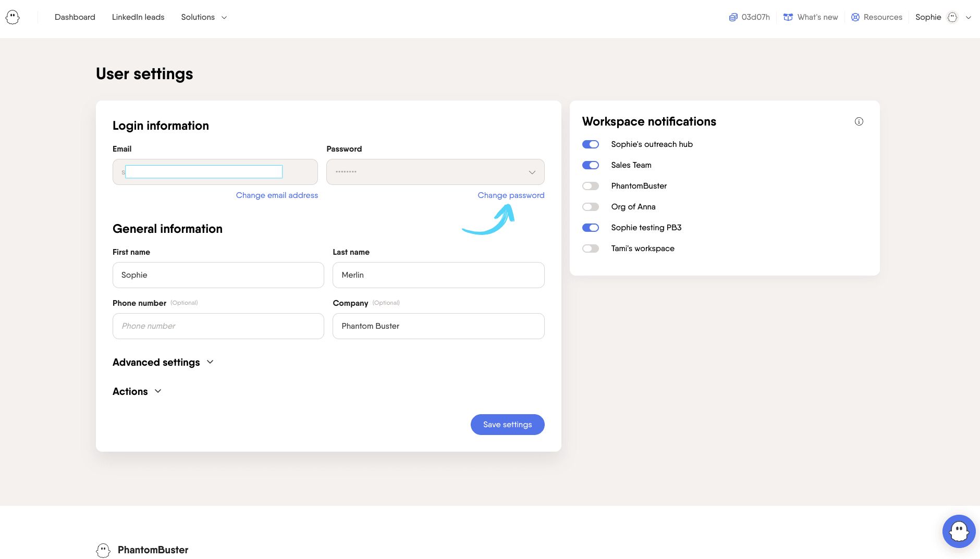Click the Sales Team workspace label
Viewport: 980px width, 559px height.
click(x=631, y=165)
